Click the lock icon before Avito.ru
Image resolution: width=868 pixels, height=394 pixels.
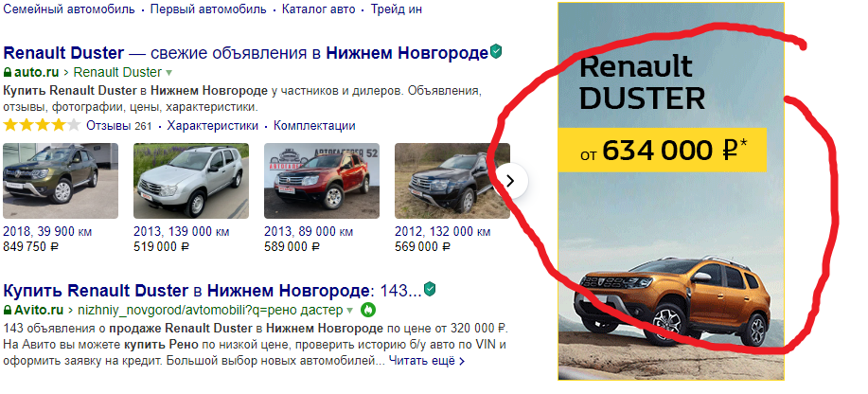(8, 310)
